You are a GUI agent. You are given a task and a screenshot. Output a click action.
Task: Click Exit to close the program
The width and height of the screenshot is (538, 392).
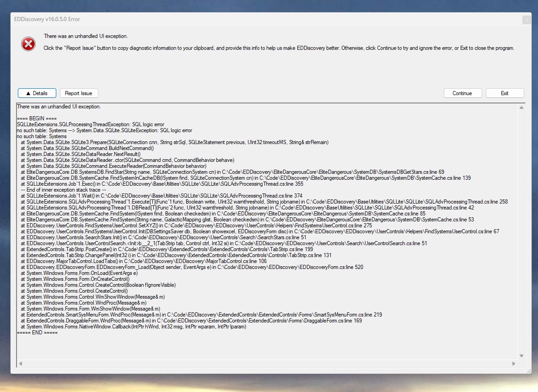pyautogui.click(x=504, y=93)
